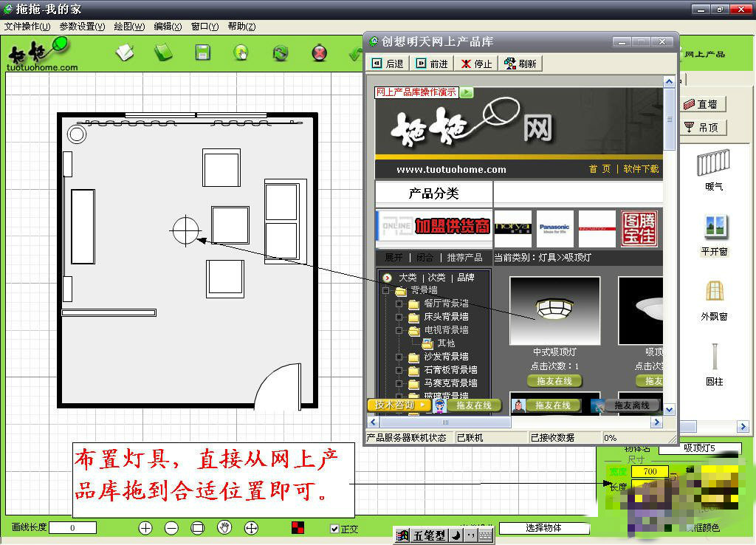Expand the 沙发背景墙 tree folder
Viewport: 756px width, 545px height.
pyautogui.click(x=399, y=357)
